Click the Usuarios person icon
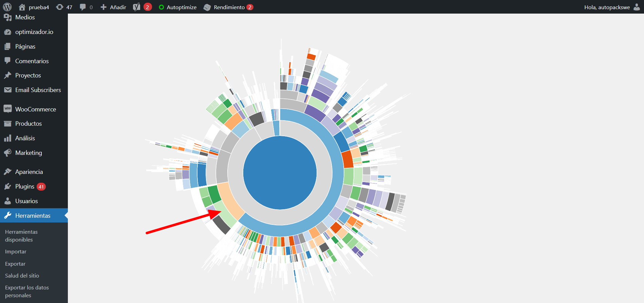 tap(7, 201)
